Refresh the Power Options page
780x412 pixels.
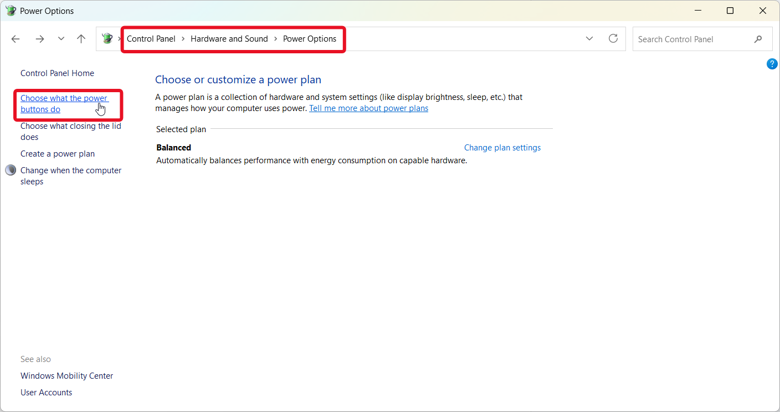click(613, 38)
